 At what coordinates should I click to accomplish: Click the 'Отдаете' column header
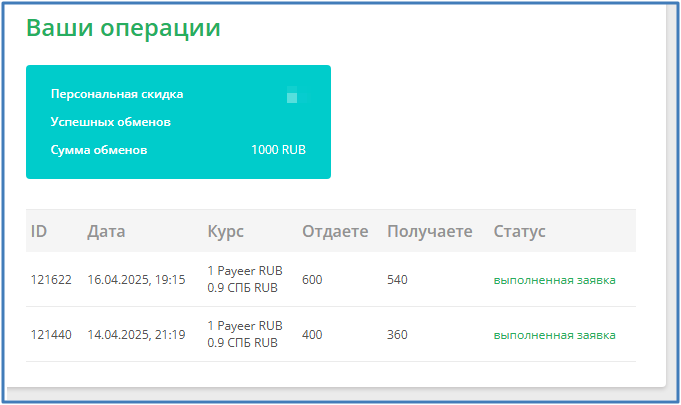click(x=335, y=231)
